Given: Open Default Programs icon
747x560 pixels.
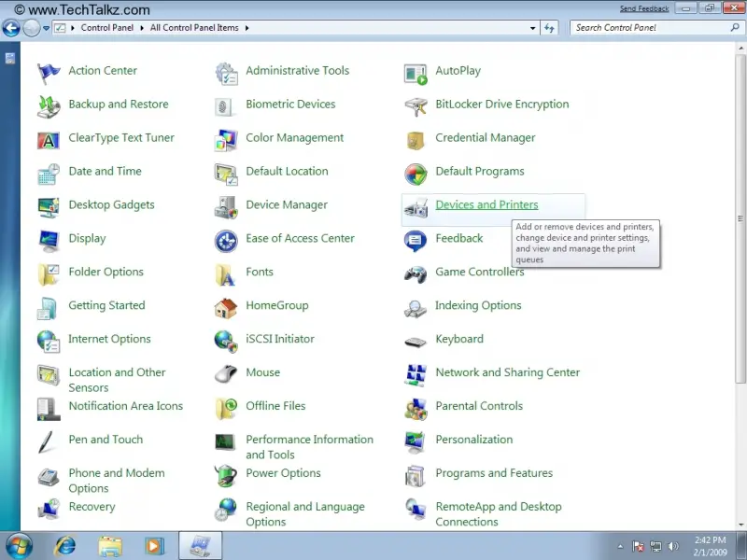Looking at the screenshot, I should 416,174.
